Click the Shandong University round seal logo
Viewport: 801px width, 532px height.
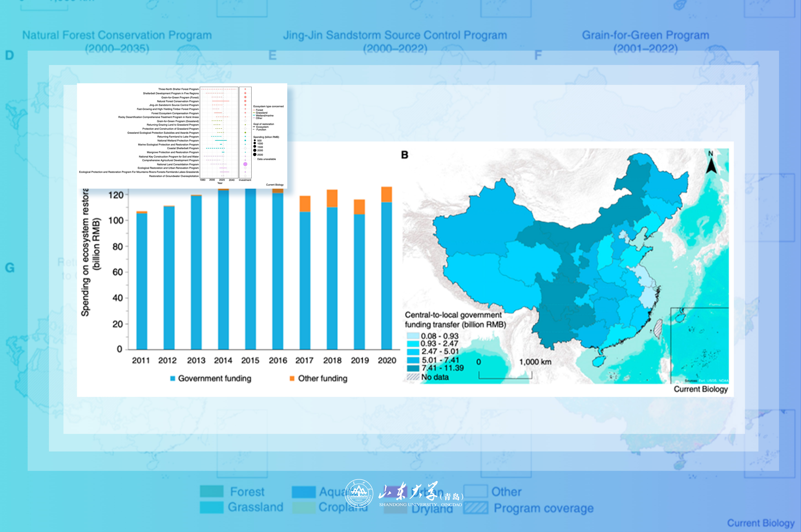point(359,493)
